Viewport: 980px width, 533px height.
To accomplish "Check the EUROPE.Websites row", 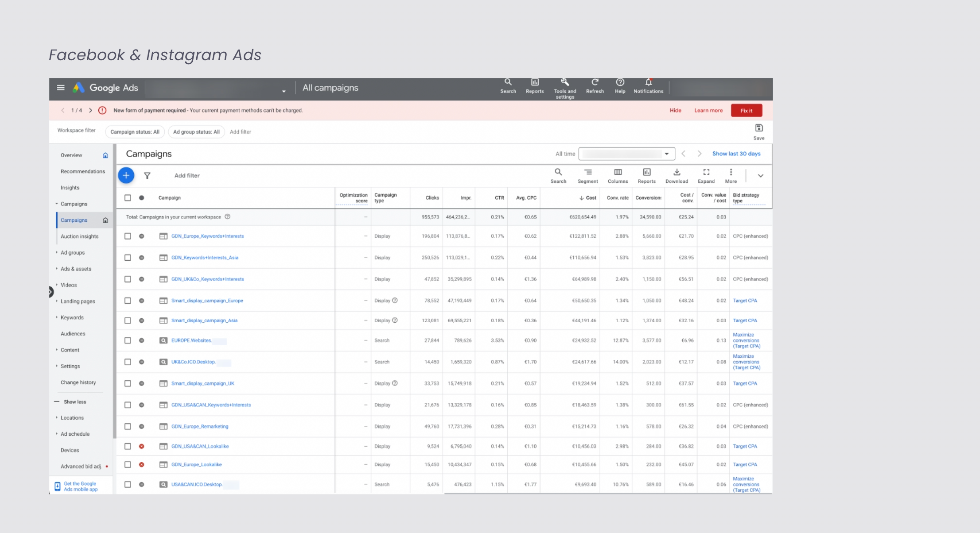I will pos(128,340).
